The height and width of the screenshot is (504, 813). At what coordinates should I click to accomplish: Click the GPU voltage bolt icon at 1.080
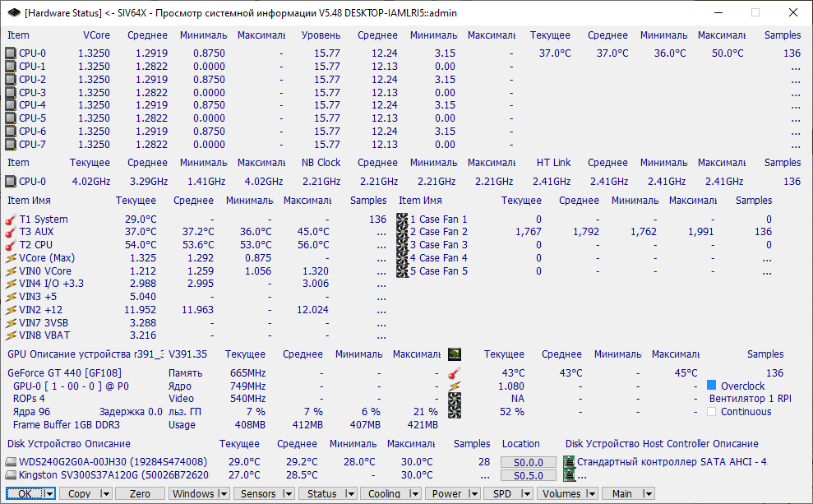[455, 386]
